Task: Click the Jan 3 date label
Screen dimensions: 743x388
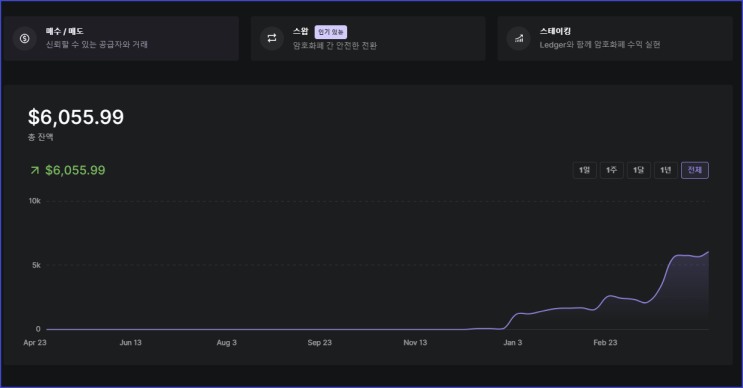Action: (513, 343)
